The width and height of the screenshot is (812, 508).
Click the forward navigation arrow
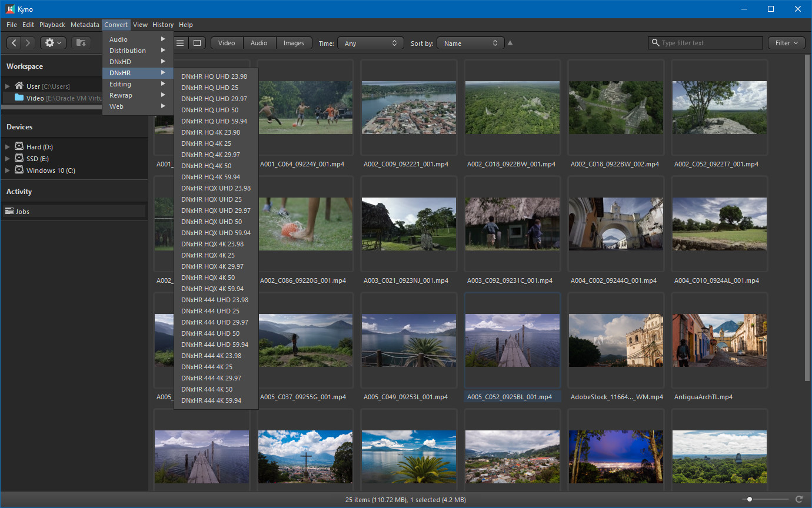tap(28, 43)
